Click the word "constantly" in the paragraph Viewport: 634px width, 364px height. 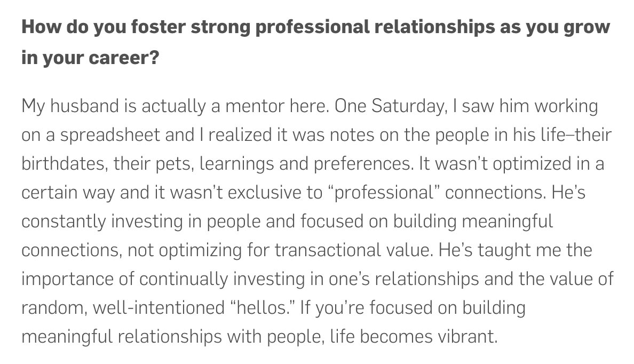(x=64, y=221)
